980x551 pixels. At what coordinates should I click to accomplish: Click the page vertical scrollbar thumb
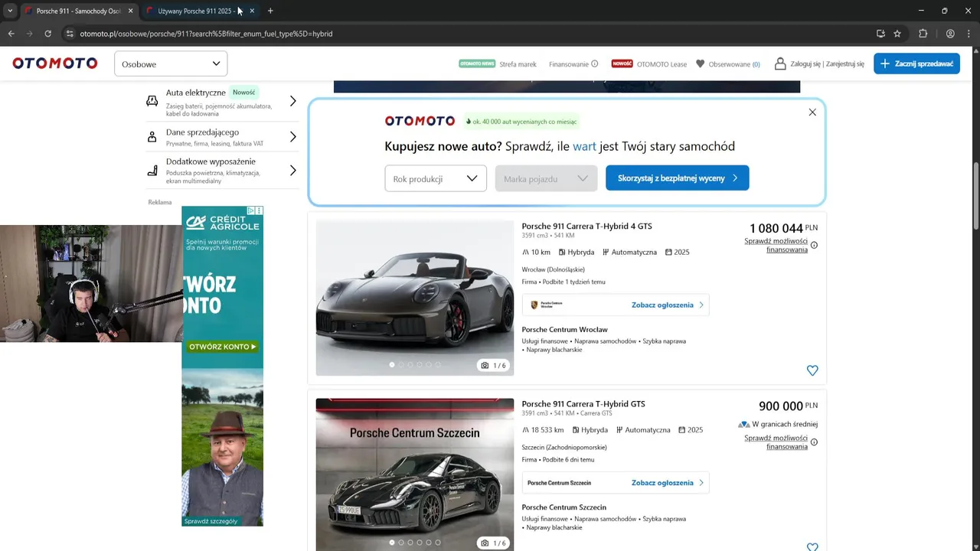pyautogui.click(x=975, y=195)
